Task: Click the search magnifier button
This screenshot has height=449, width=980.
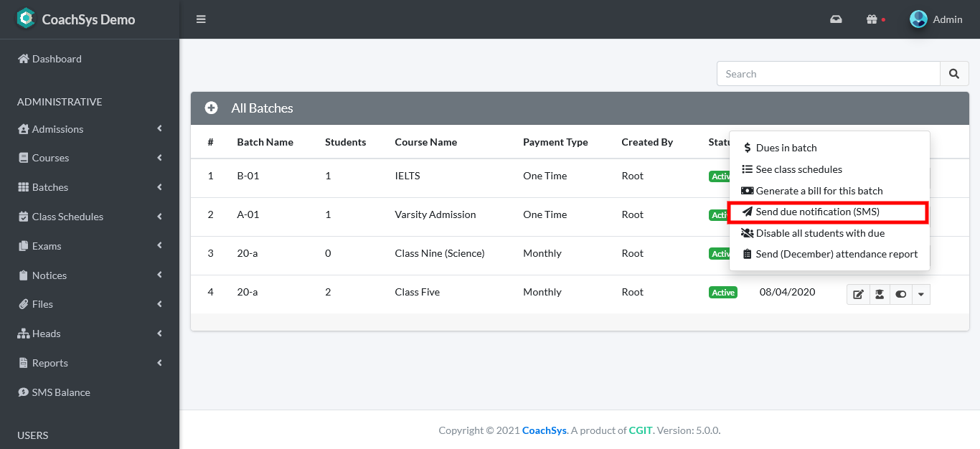Action: click(x=953, y=74)
